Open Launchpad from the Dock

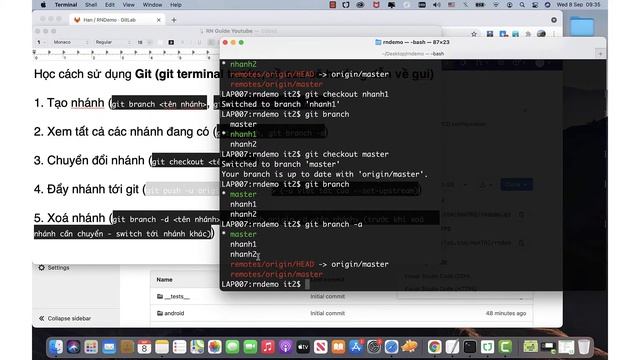click(x=91, y=347)
